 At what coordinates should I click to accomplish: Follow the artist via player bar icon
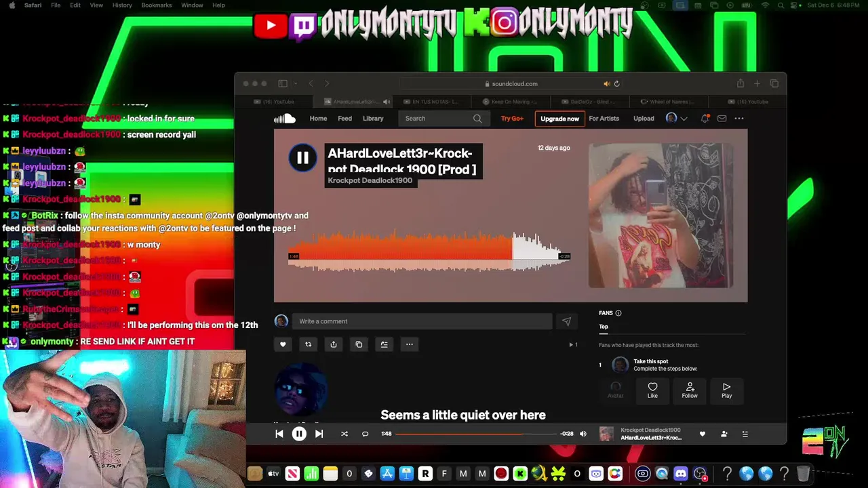tap(724, 434)
